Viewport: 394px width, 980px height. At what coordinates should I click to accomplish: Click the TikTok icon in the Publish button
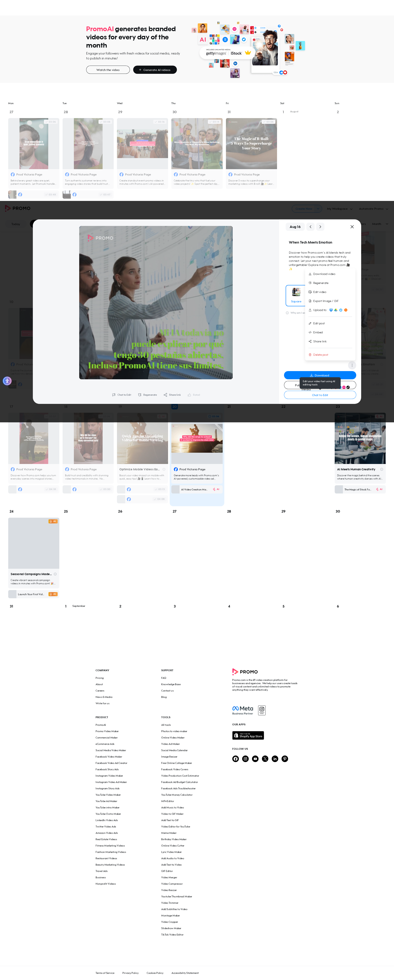(348, 387)
